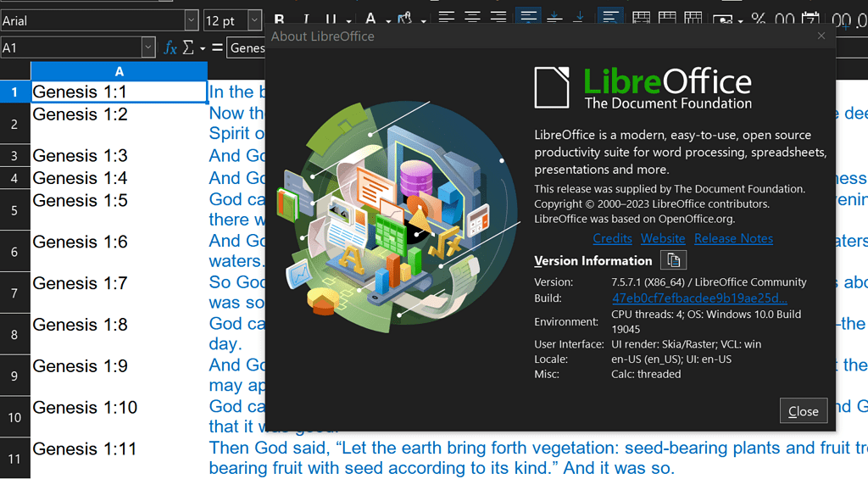Click the Select All corner box
Image resolution: width=868 pixels, height=479 pixels.
[x=15, y=71]
